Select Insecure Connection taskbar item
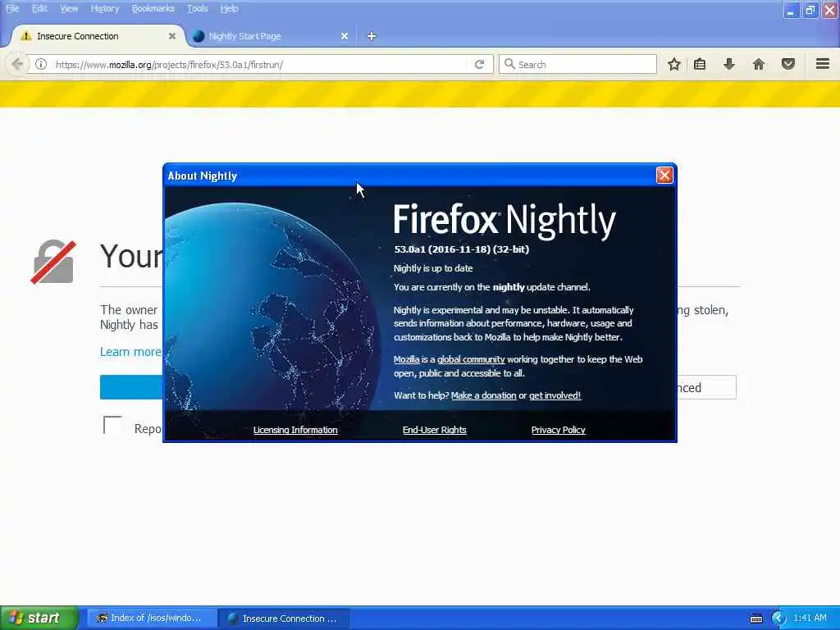Screen dimensions: 840x630 click(x=283, y=619)
